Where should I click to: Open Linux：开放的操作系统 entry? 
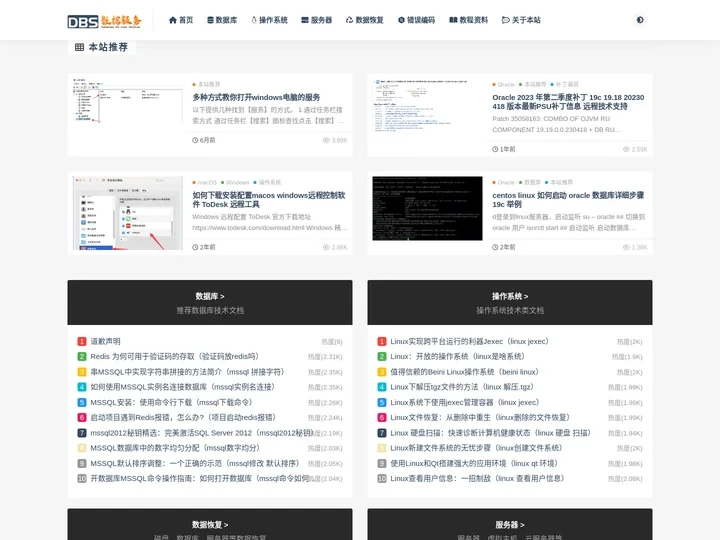pos(457,357)
